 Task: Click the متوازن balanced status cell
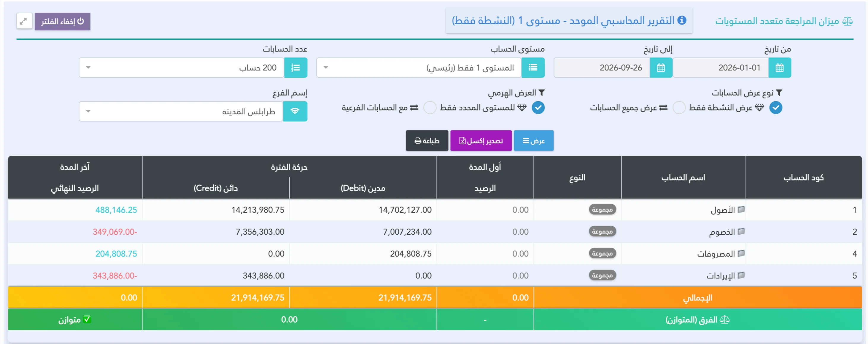[x=75, y=319]
